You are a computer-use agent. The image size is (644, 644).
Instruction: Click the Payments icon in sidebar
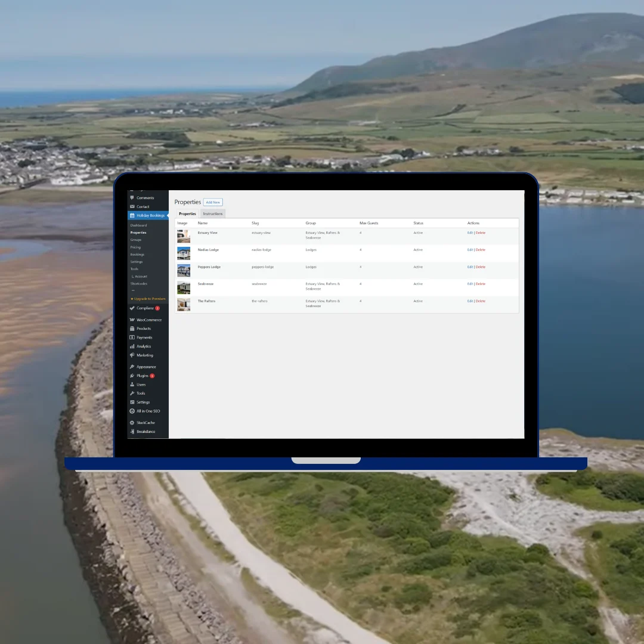[x=132, y=337]
